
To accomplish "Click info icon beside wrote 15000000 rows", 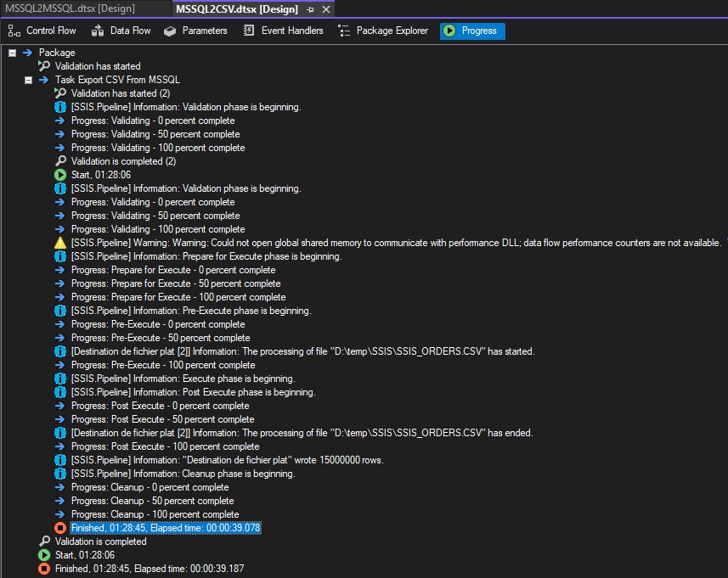I will pyautogui.click(x=60, y=460).
